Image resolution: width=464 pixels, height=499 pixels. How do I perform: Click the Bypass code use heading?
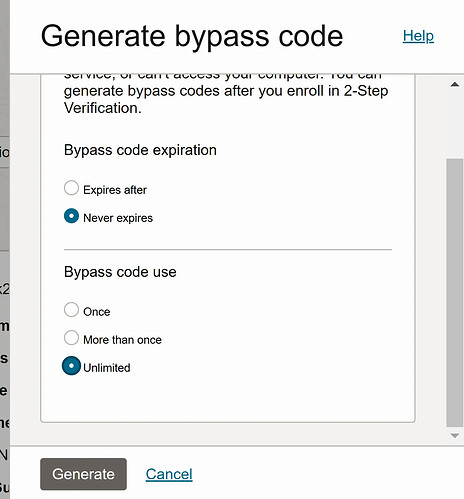coord(120,272)
